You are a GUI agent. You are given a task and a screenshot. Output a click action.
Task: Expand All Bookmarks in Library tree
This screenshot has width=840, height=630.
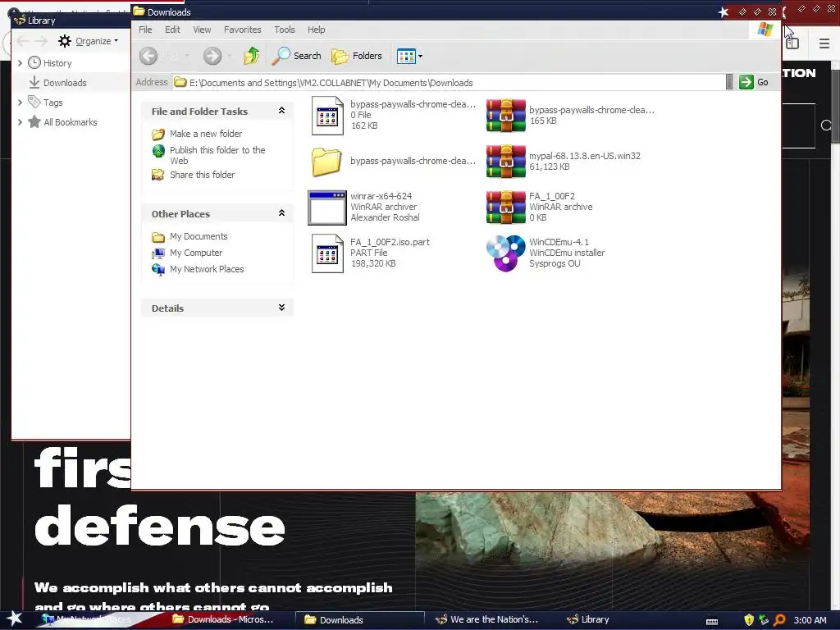click(x=20, y=121)
